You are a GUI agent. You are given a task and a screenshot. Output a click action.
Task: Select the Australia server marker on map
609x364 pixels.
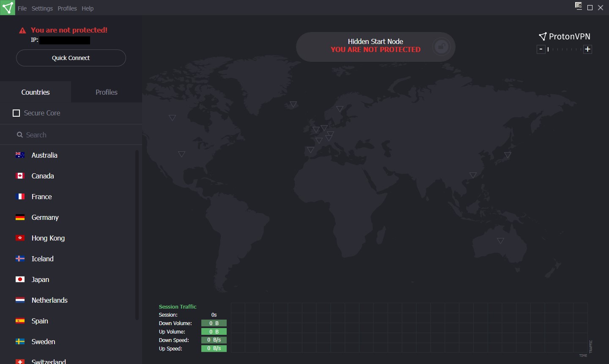500,241
